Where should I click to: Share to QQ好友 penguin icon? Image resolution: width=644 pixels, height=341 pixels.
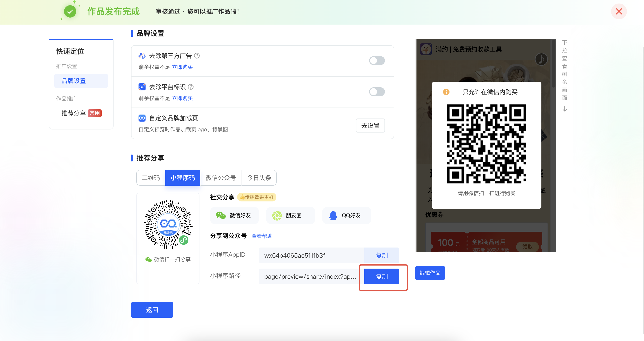tap(333, 215)
